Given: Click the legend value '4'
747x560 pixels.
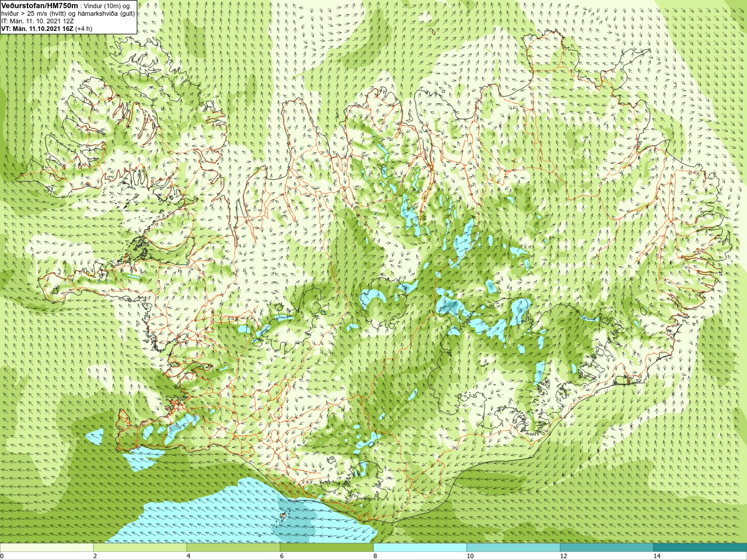Looking at the screenshot, I should pos(189,556).
